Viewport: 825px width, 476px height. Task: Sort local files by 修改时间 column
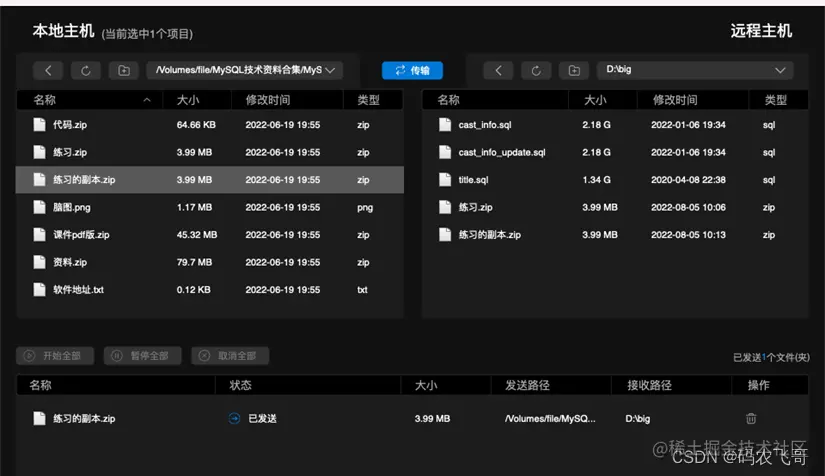pyautogui.click(x=287, y=100)
